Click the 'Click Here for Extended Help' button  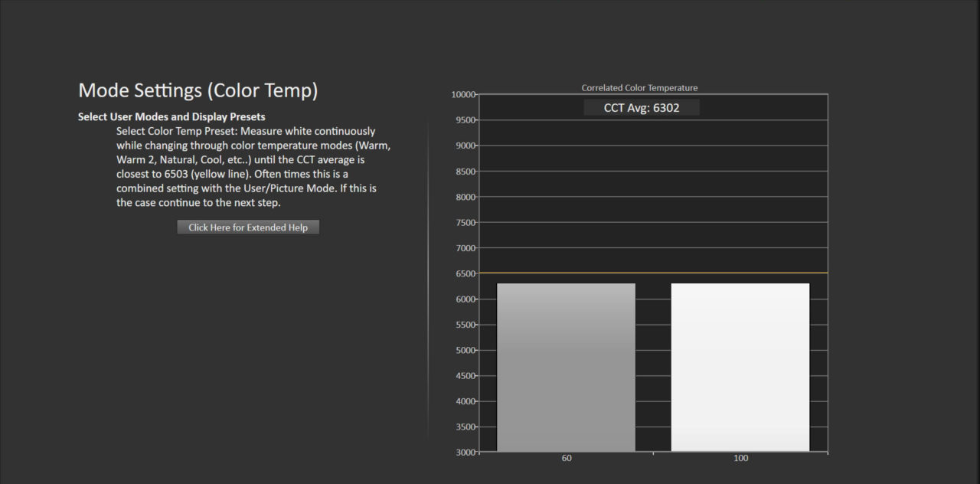point(248,227)
